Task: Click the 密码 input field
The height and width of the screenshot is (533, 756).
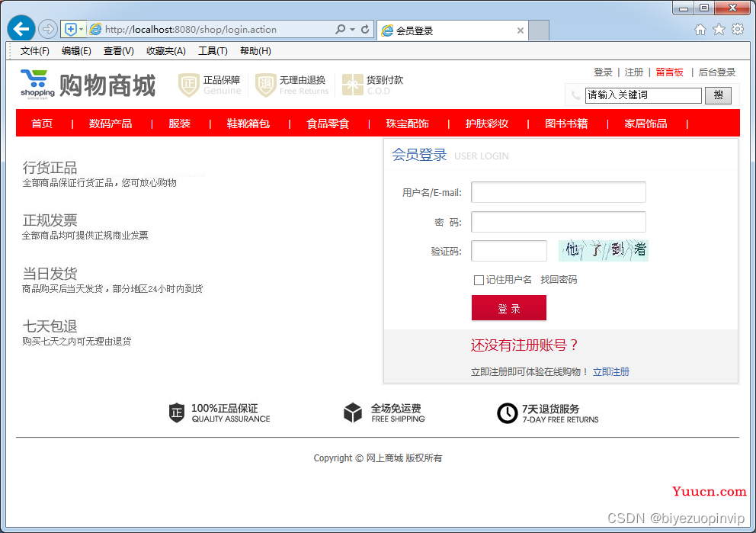Action: [559, 222]
